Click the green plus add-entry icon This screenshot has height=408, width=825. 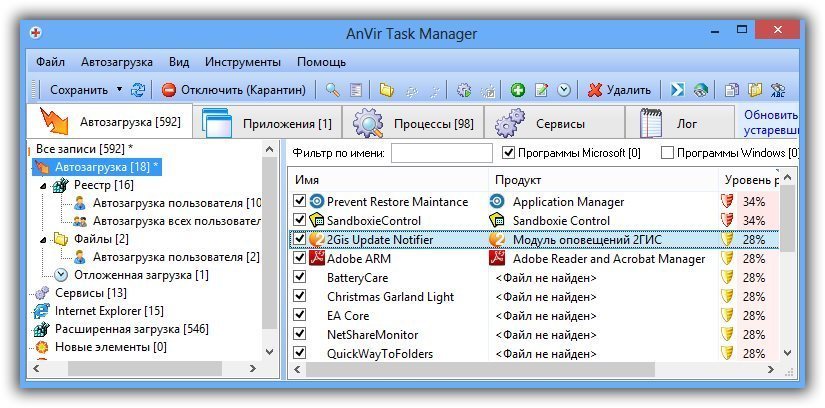[518, 90]
